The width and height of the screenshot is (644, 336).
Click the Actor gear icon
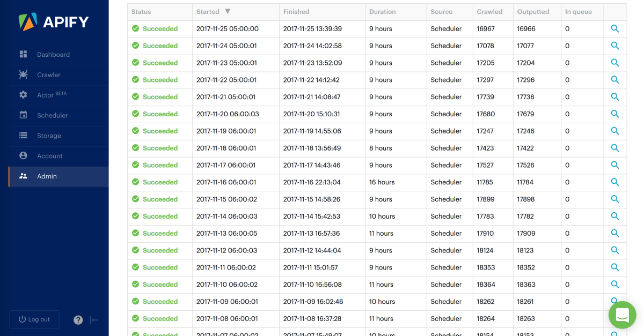click(x=24, y=95)
